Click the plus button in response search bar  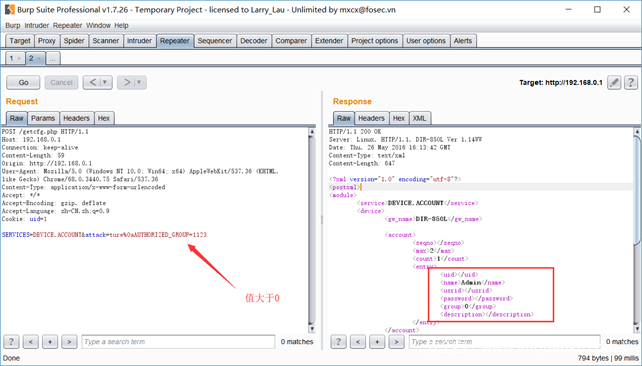point(377,341)
